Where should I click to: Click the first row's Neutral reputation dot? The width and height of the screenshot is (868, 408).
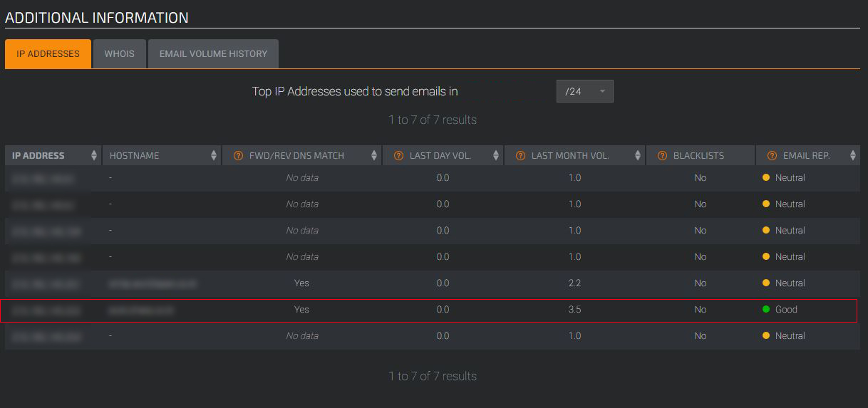(x=766, y=178)
